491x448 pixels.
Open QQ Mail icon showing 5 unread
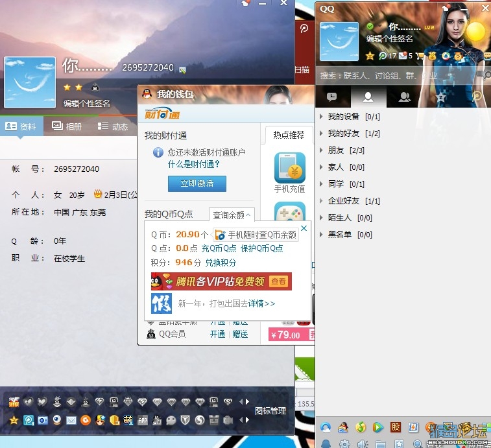(x=403, y=56)
